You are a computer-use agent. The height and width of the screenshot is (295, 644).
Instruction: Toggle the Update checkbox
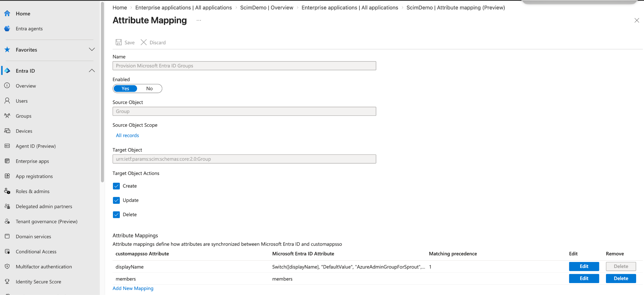[x=116, y=200]
